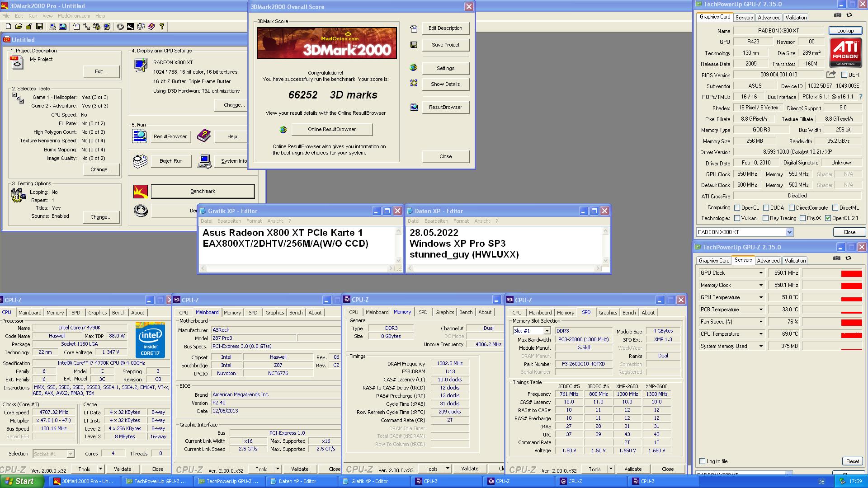
Task: Click the taskbar clock showing 17:59
Action: coord(855,482)
